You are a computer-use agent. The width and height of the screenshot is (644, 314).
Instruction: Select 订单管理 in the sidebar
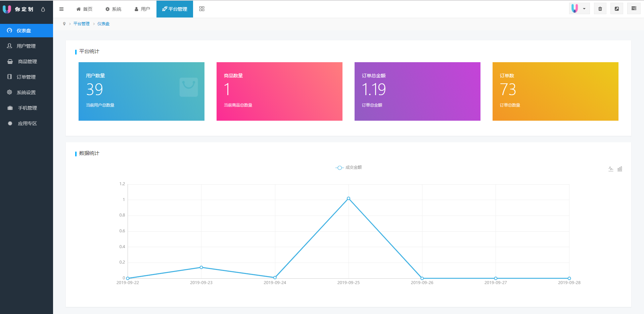coord(26,77)
